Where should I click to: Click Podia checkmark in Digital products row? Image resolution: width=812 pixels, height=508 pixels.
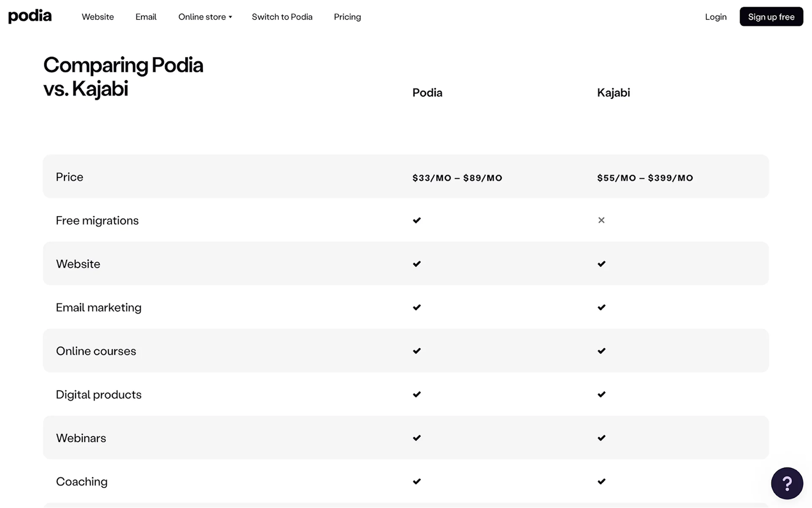(417, 394)
